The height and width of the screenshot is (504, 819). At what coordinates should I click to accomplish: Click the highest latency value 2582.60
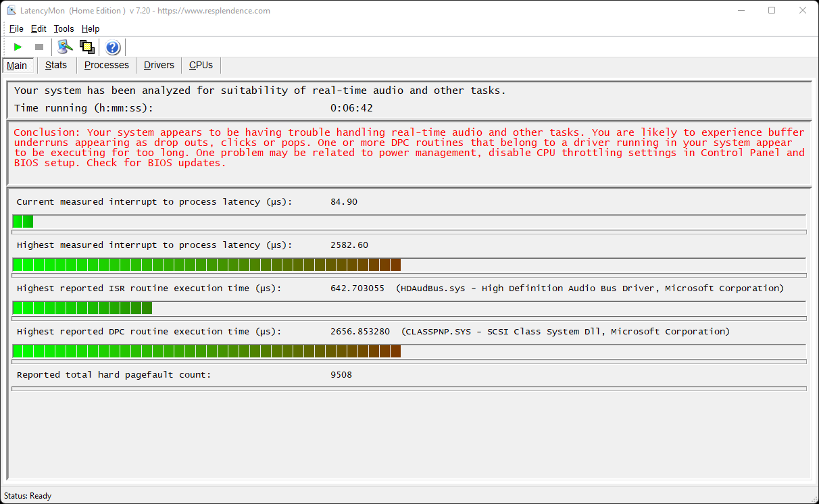[349, 245]
